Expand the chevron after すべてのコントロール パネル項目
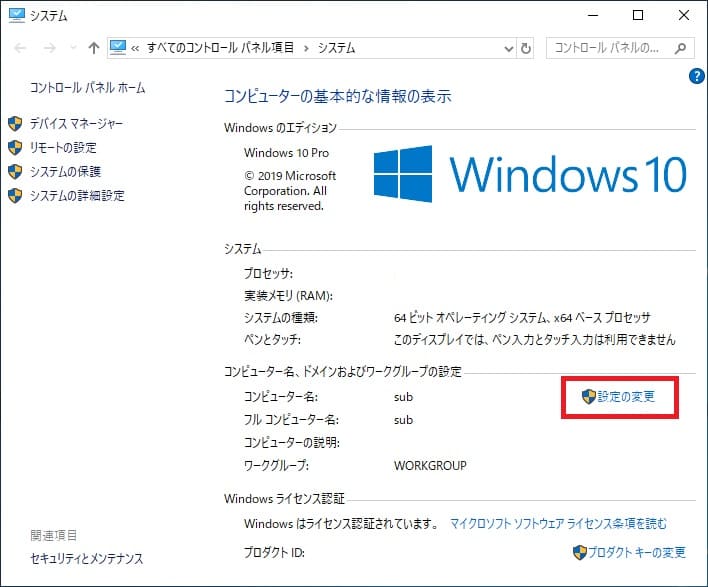 (x=307, y=48)
